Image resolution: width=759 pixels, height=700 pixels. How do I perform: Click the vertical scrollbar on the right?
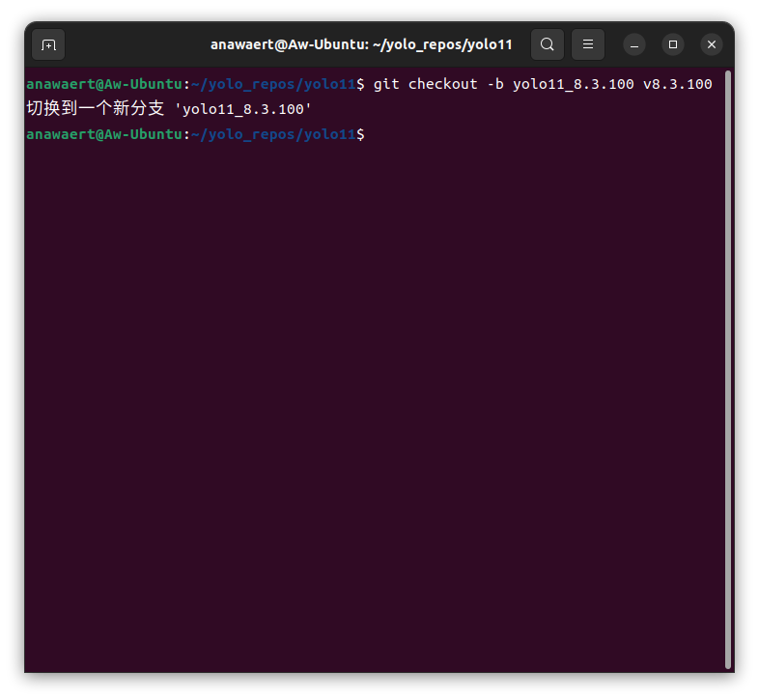727,370
